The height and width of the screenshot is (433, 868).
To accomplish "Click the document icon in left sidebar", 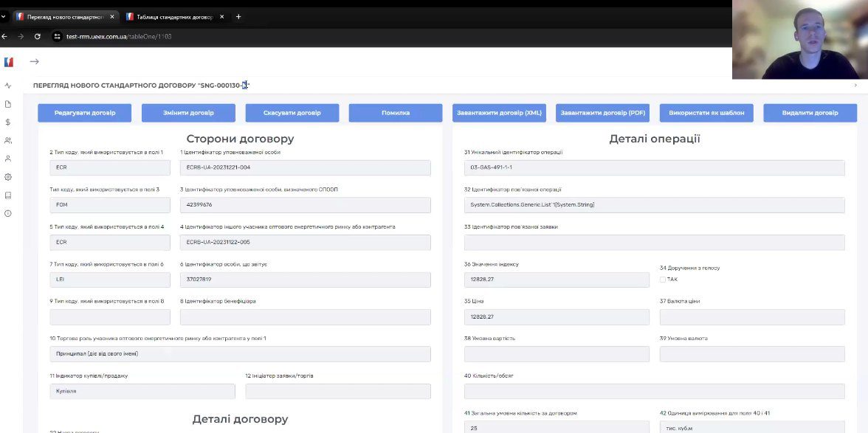I will tap(8, 104).
